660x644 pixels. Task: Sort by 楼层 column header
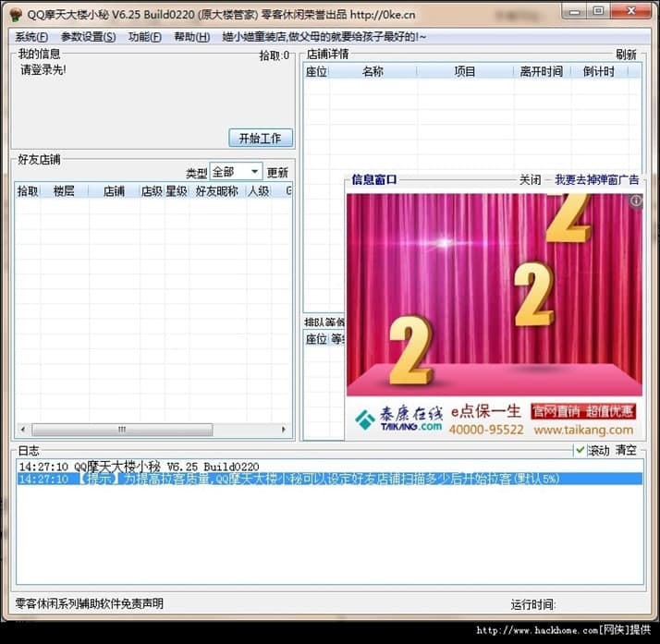tap(64, 191)
